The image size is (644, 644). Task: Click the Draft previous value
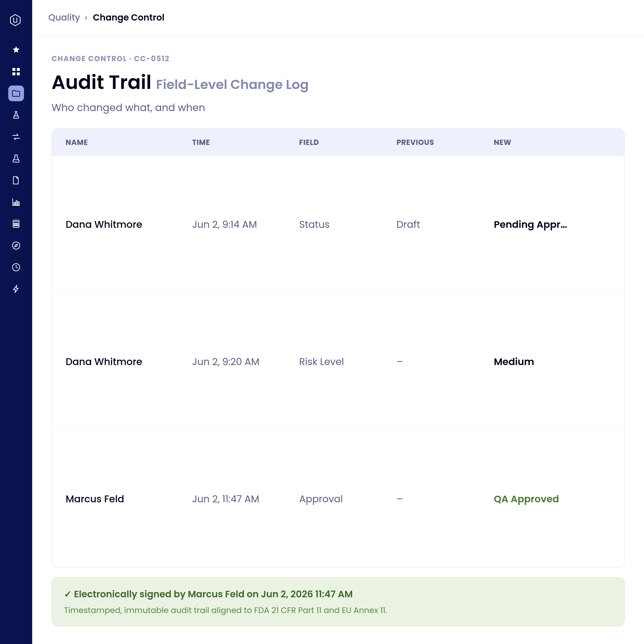click(x=408, y=224)
